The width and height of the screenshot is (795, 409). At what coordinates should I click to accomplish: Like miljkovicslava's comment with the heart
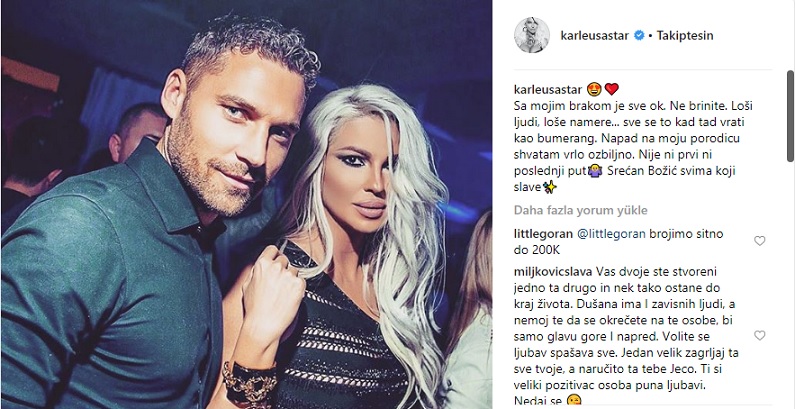point(759,336)
